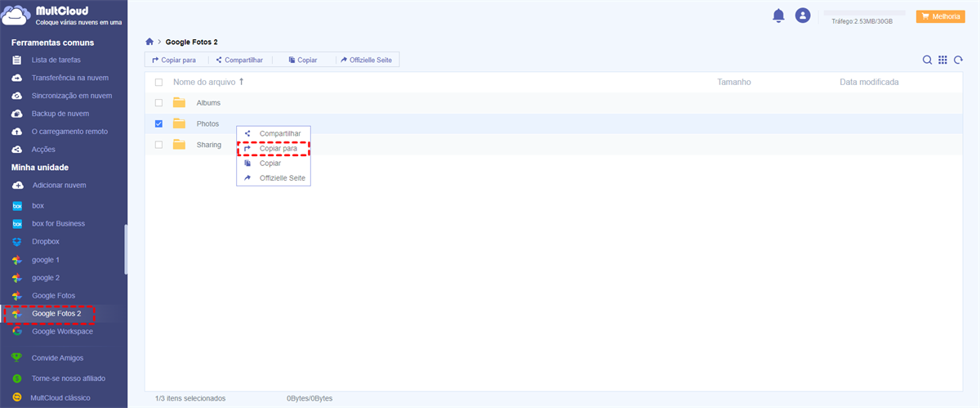The image size is (980, 408).
Task: Click the box for Business icon
Action: (x=16, y=223)
